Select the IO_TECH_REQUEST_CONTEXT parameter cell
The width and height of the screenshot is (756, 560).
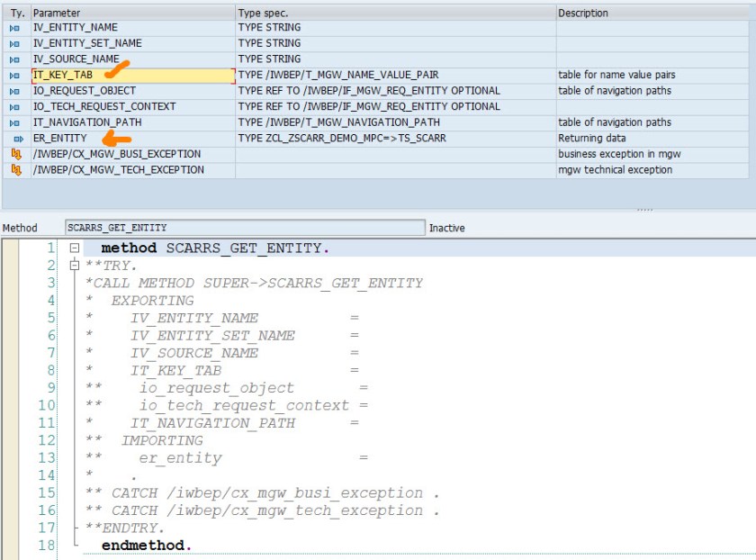pyautogui.click(x=133, y=106)
